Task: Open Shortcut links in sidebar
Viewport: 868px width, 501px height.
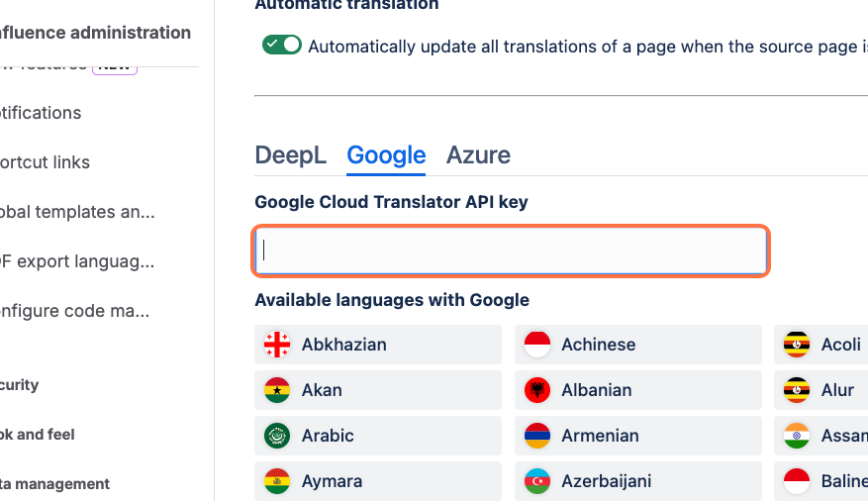Action: 45,162
